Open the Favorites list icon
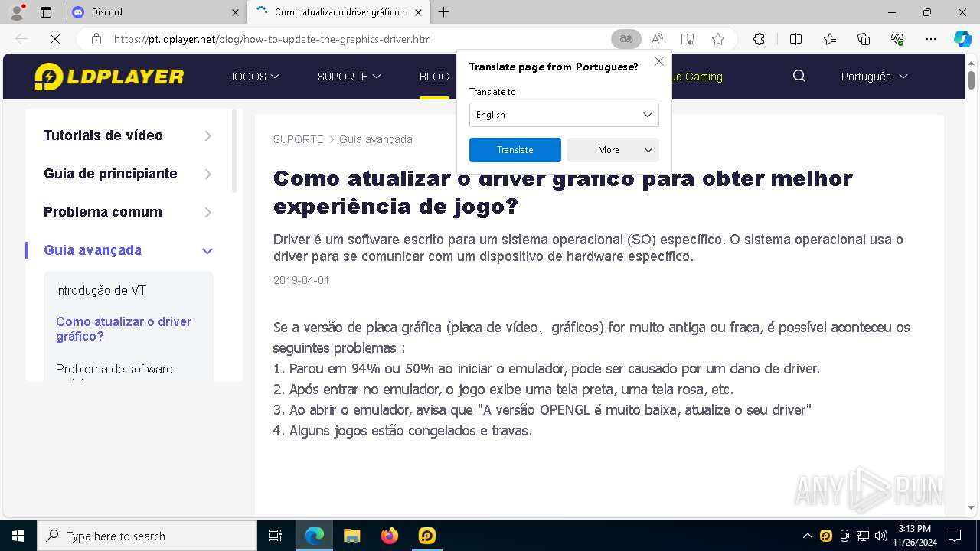Image resolution: width=980 pixels, height=551 pixels. click(x=830, y=39)
